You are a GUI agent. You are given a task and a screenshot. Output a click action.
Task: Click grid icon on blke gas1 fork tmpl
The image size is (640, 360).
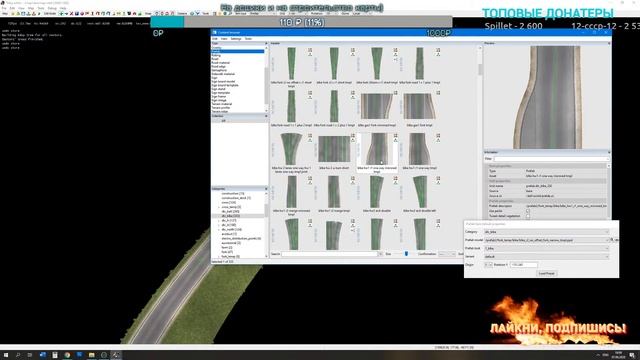pyautogui.click(x=438, y=93)
